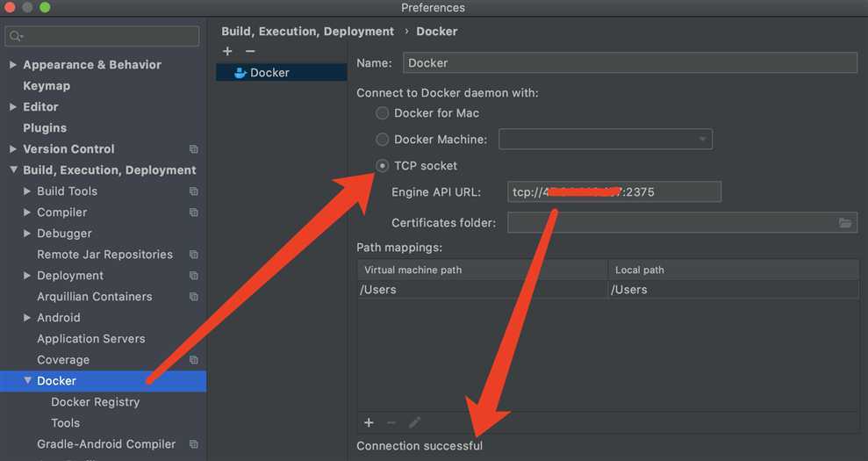Add a new Docker configuration with plus
The height and width of the screenshot is (461, 868).
click(x=227, y=52)
